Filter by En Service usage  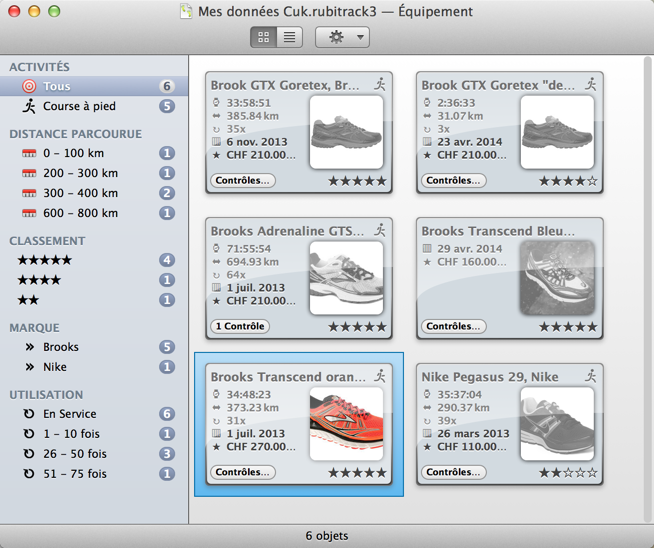(94, 414)
